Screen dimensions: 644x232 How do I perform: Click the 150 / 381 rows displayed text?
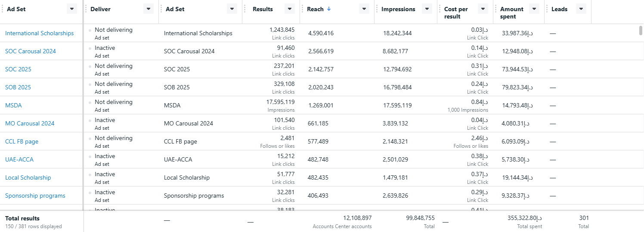(x=34, y=226)
